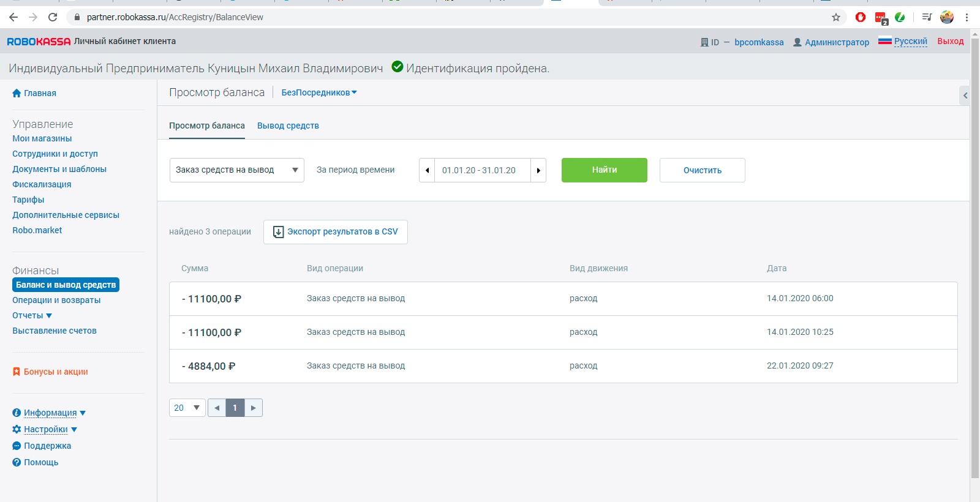Go to the next date period arrow
Viewport: 980px width, 502px height.
click(x=538, y=170)
